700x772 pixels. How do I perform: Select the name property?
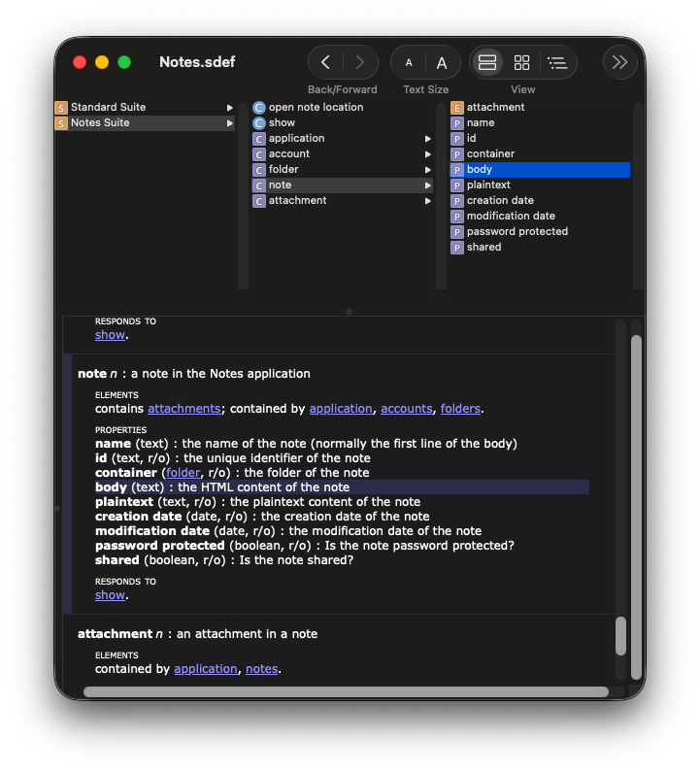click(x=540, y=123)
